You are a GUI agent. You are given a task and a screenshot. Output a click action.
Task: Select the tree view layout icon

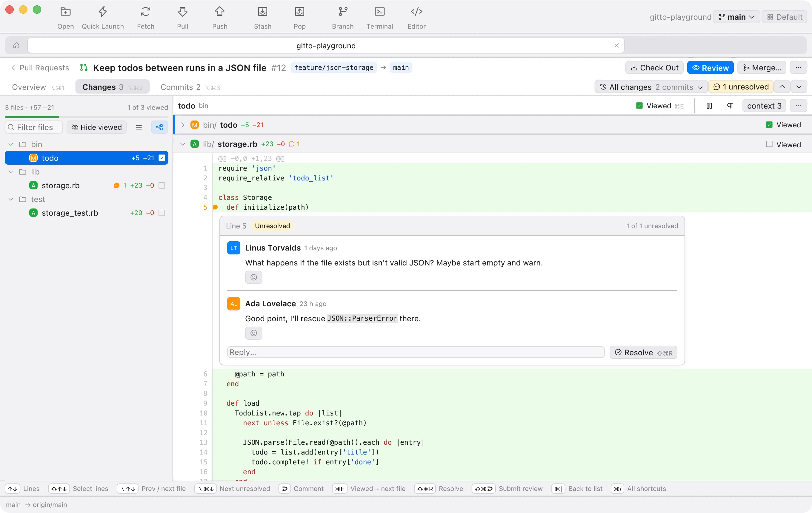click(159, 127)
